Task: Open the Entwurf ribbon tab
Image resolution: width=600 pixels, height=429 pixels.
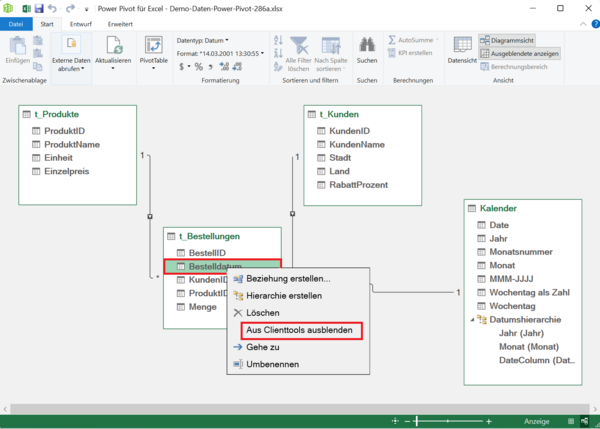Action: (x=81, y=23)
